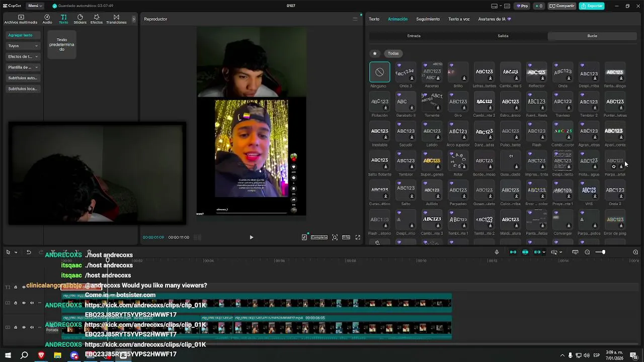Expand more library tabs arrow
This screenshot has height=362, width=644.
[133, 19]
